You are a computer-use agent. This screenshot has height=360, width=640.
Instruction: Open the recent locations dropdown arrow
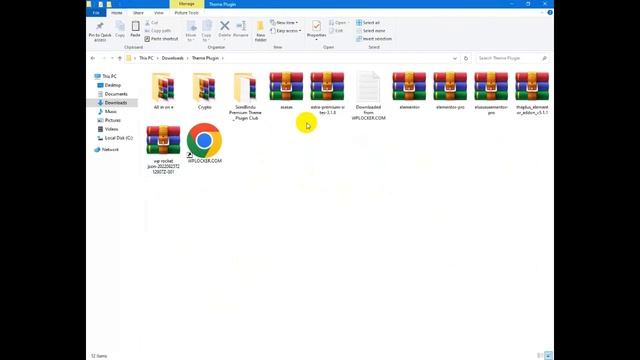point(112,58)
